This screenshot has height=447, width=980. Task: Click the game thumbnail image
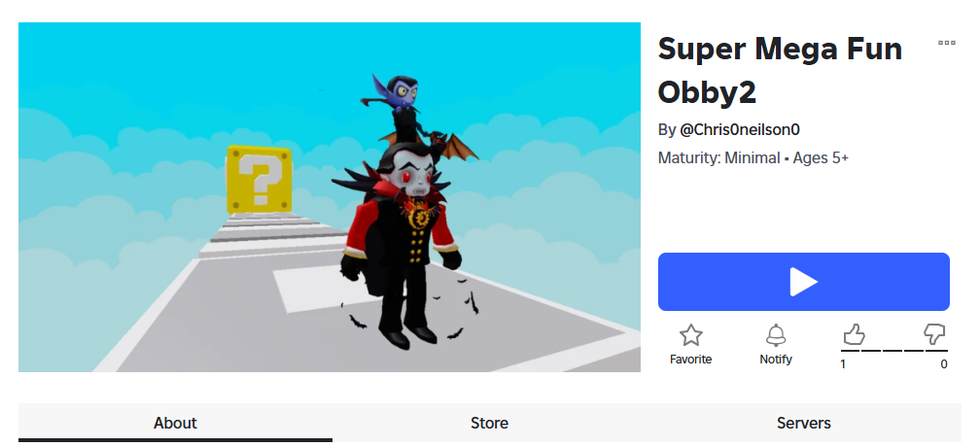[x=330, y=197]
